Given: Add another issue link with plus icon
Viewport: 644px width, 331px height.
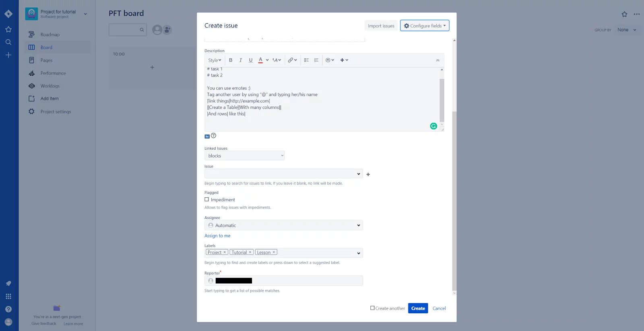Looking at the screenshot, I should point(368,174).
